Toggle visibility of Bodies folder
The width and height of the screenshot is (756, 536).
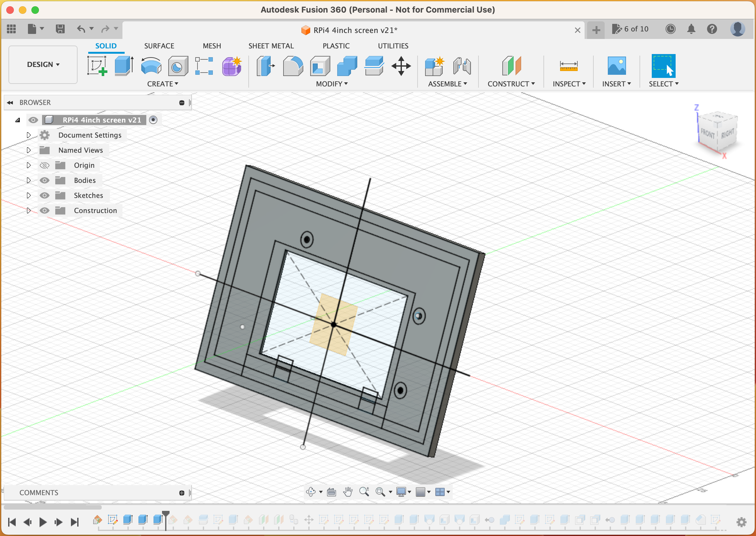pyautogui.click(x=45, y=180)
